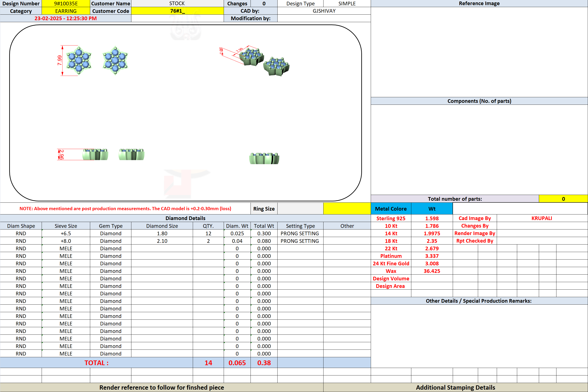588x392 pixels.
Task: Select the Gem Type column header
Action: [111, 226]
